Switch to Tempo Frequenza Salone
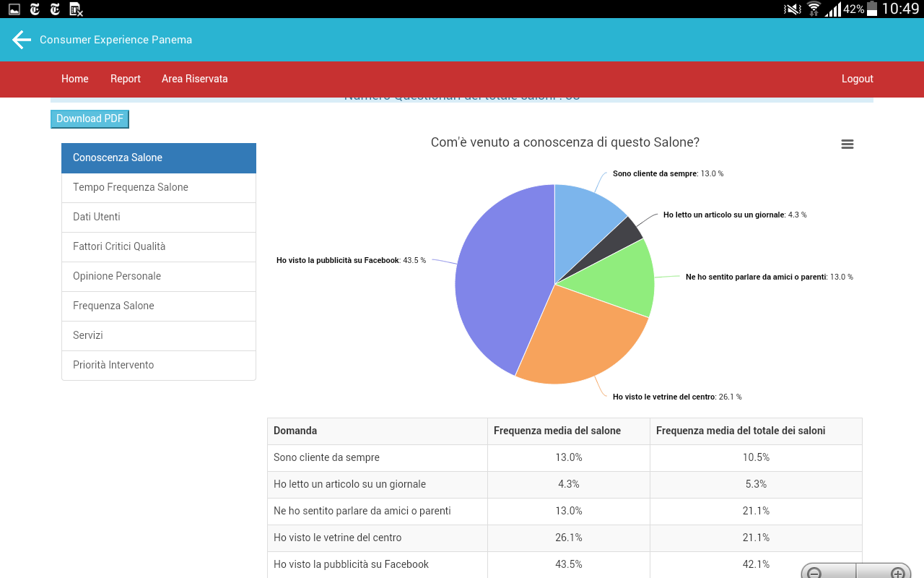The height and width of the screenshot is (578, 924). pos(159,187)
